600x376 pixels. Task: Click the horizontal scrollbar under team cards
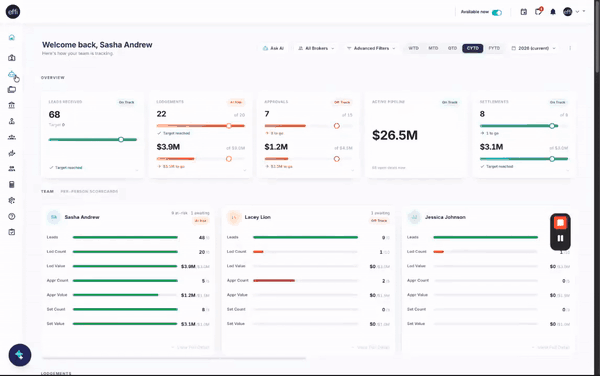(174, 358)
